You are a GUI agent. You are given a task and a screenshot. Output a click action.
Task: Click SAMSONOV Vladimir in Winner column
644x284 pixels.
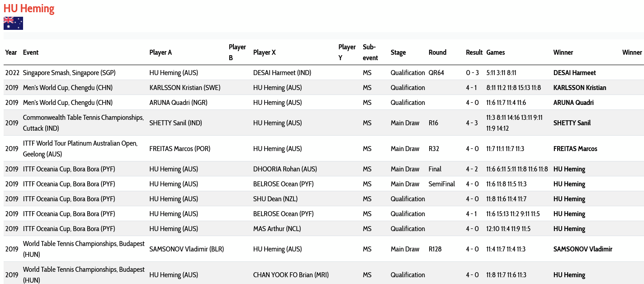coord(583,249)
